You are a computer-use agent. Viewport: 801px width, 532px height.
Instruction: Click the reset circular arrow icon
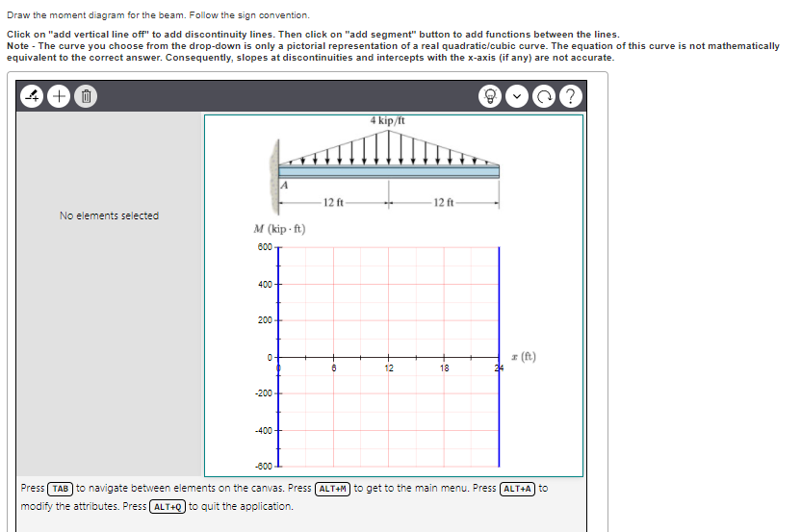point(544,96)
